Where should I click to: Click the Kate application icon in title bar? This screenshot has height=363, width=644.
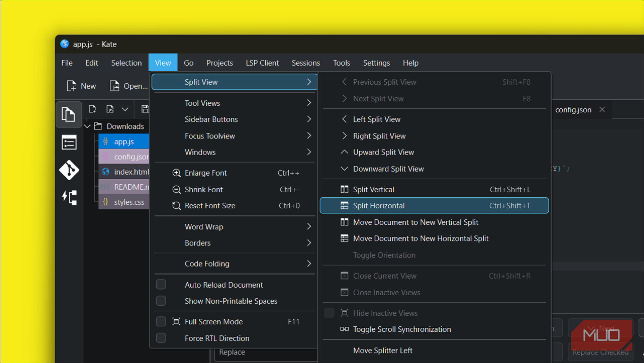pyautogui.click(x=65, y=44)
